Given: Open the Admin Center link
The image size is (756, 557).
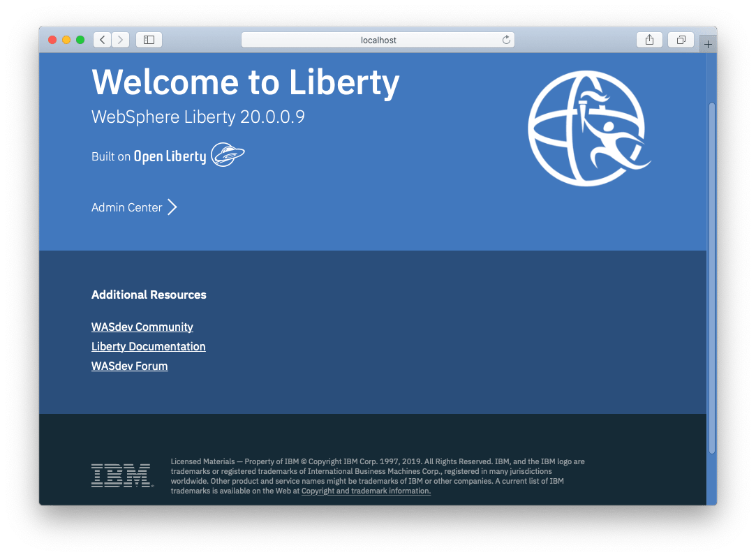Looking at the screenshot, I should coord(127,207).
